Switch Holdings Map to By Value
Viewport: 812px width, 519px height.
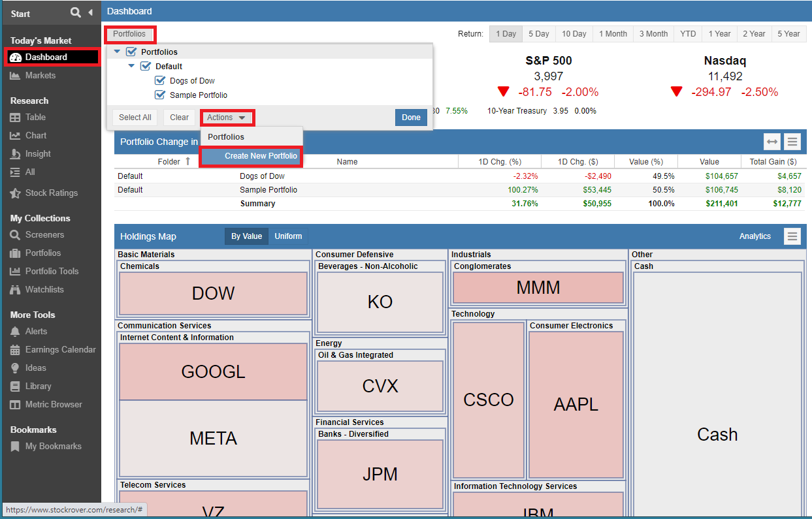(246, 236)
